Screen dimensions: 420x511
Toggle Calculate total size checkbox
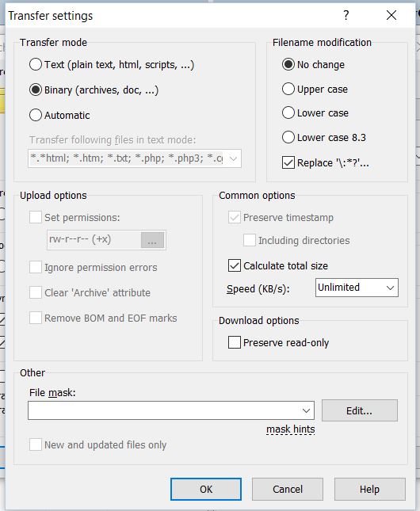click(235, 265)
